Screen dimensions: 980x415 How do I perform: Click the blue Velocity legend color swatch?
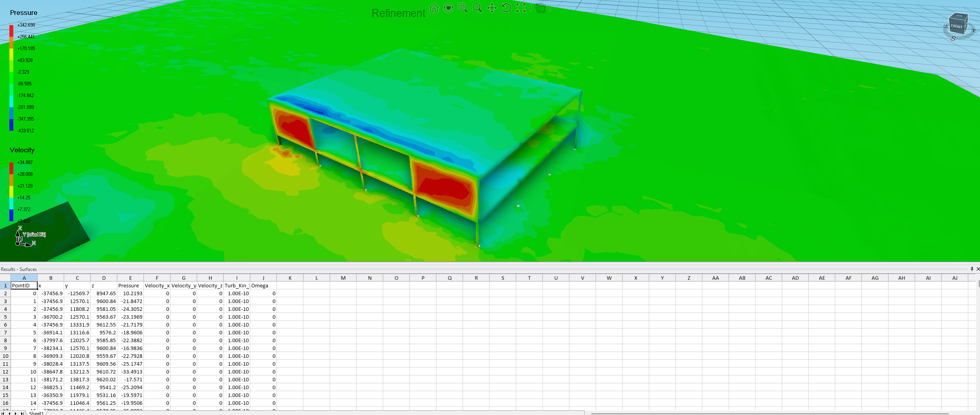11,215
